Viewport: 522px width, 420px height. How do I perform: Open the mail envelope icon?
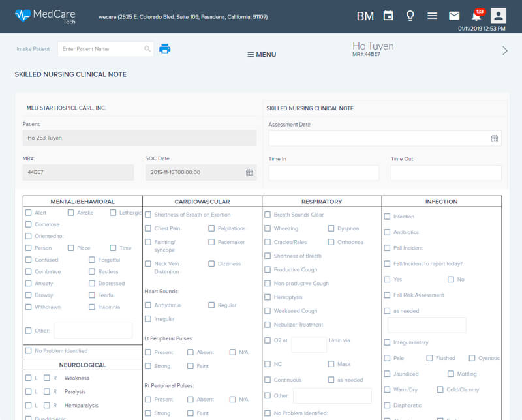coord(454,16)
